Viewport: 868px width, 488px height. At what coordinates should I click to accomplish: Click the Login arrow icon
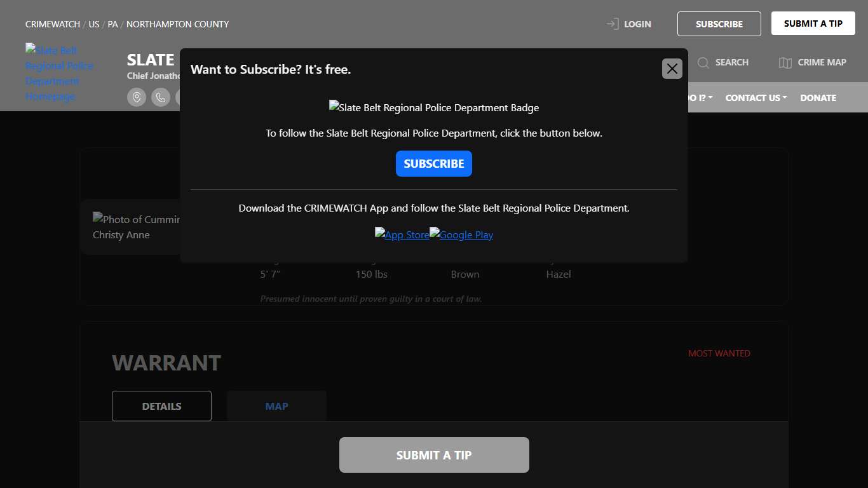(613, 24)
